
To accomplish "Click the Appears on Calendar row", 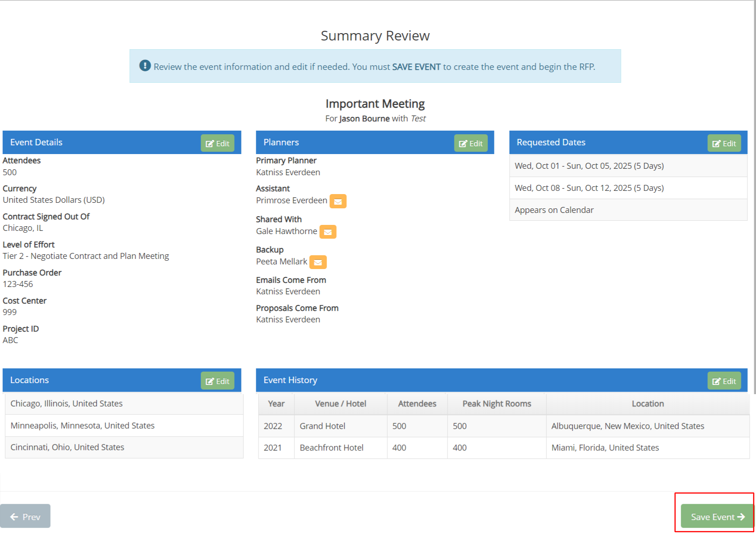I will tap(628, 210).
